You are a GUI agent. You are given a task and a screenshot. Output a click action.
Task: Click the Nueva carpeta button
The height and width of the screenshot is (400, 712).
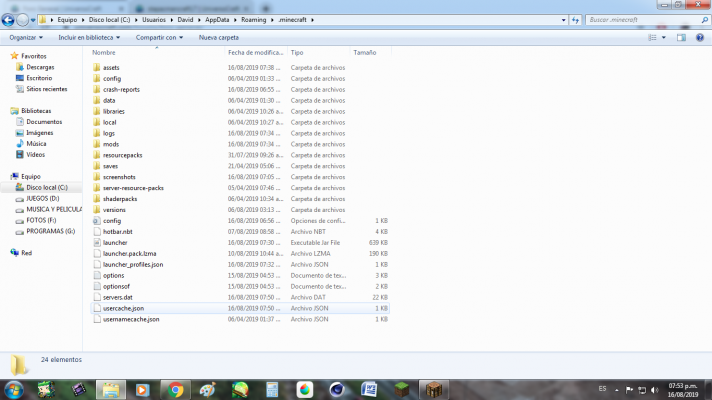218,38
